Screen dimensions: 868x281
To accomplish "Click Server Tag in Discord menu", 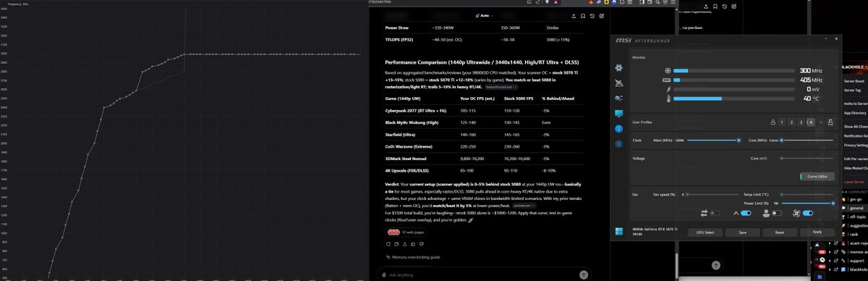I will click(854, 91).
